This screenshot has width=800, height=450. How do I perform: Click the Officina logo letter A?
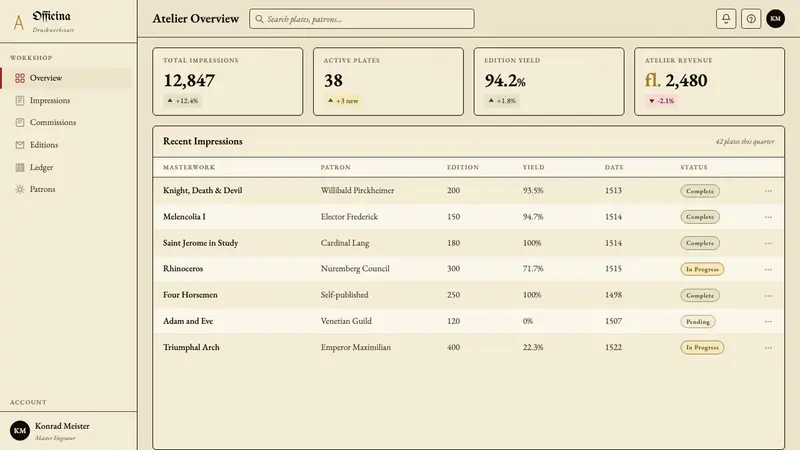19,22
